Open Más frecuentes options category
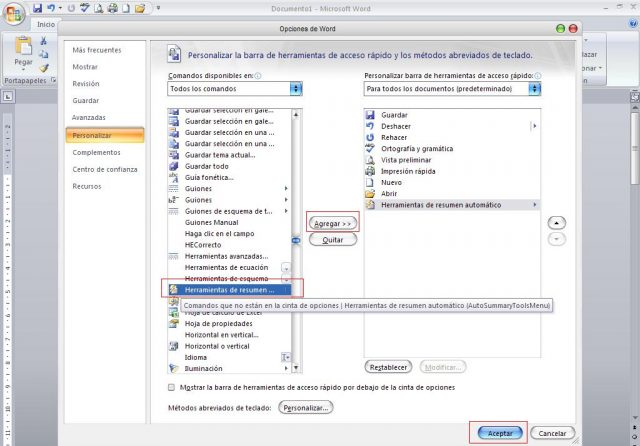Screen dimensions: 640x446 (97, 50)
